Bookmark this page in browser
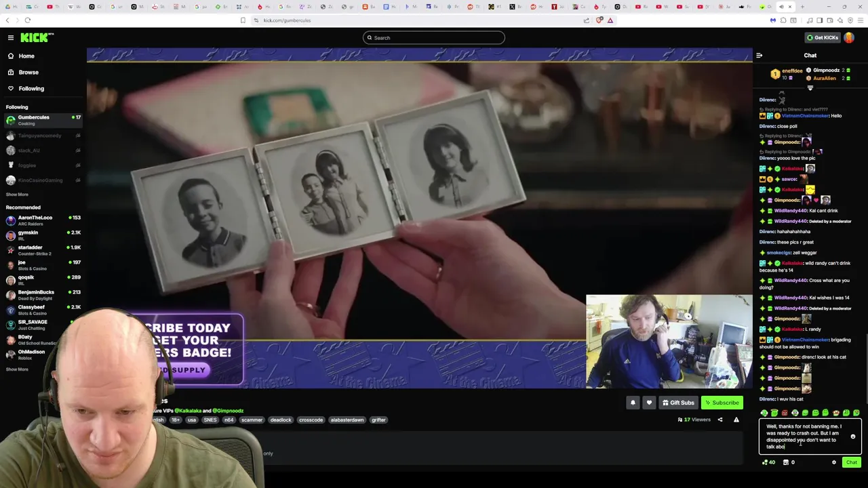 [243, 20]
